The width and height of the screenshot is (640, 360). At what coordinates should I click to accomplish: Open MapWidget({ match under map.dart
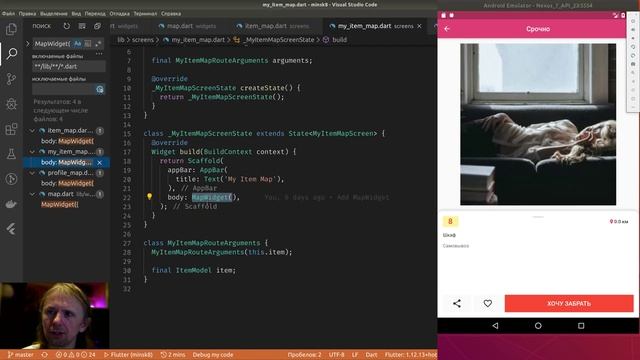pyautogui.click(x=60, y=204)
